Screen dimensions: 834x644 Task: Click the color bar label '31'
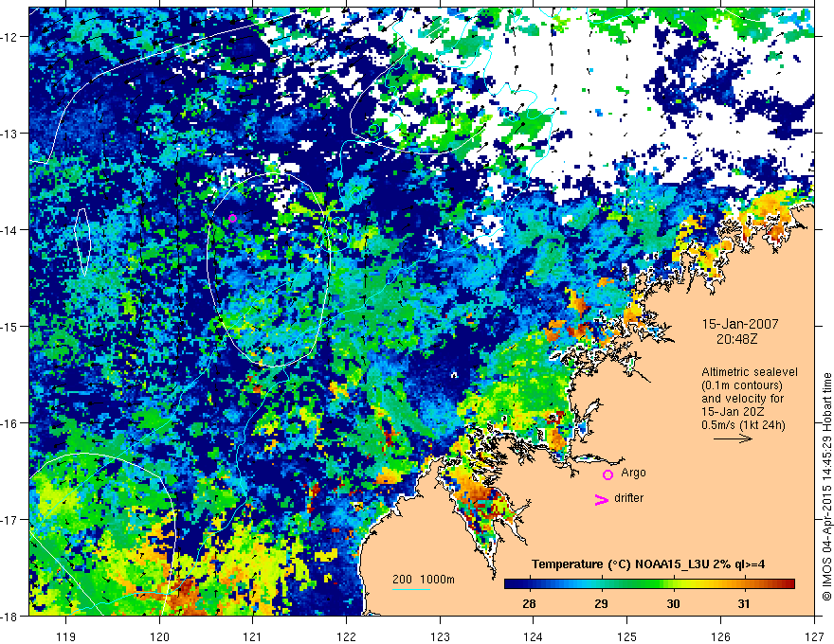(x=744, y=603)
